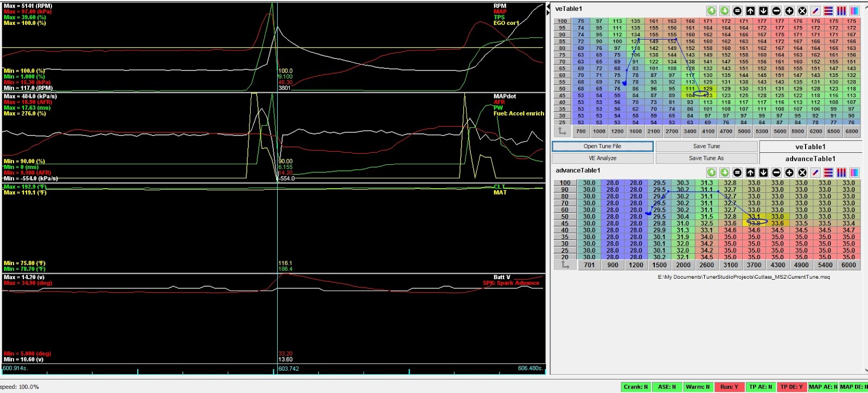Click the Open Tune File button
The width and height of the screenshot is (868, 393).
602,146
